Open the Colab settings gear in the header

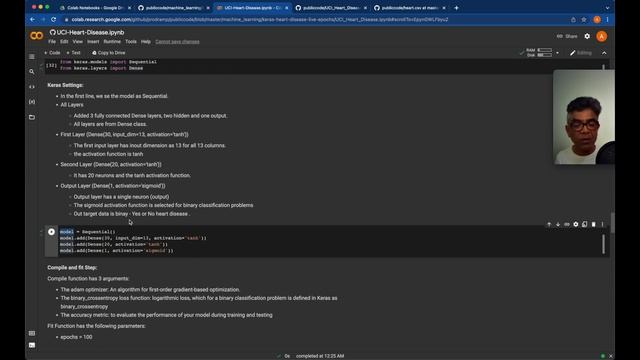[587, 36]
